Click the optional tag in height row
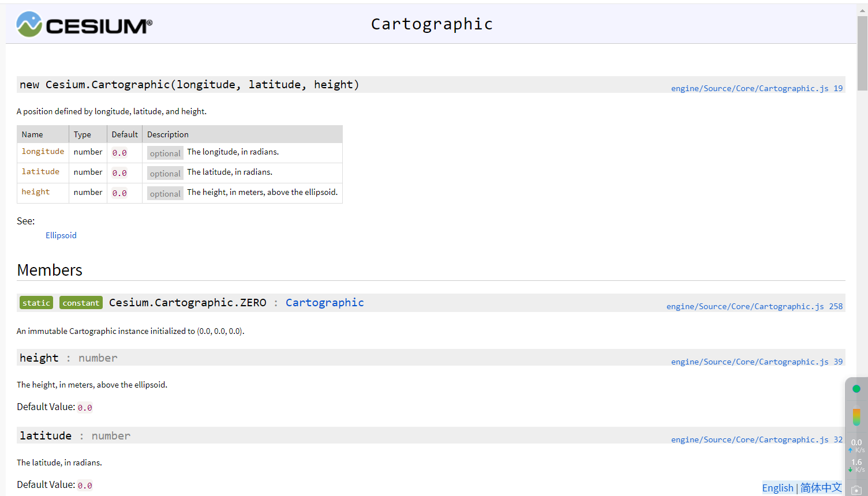 click(165, 193)
